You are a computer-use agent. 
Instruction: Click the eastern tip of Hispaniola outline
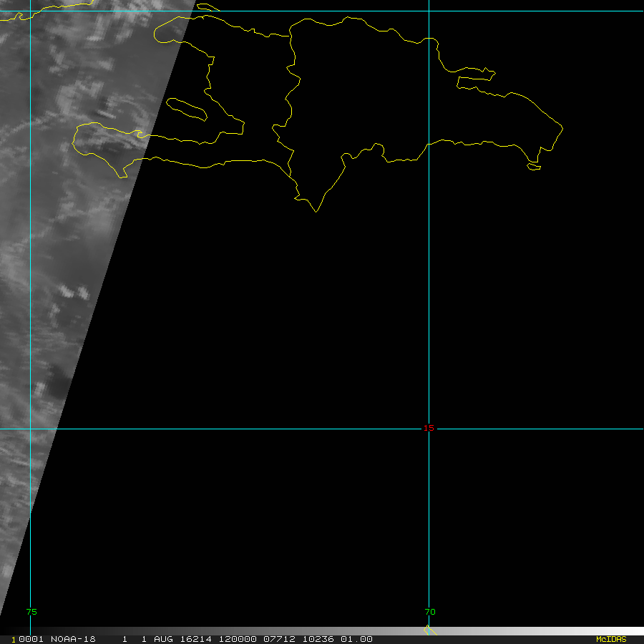click(x=562, y=129)
